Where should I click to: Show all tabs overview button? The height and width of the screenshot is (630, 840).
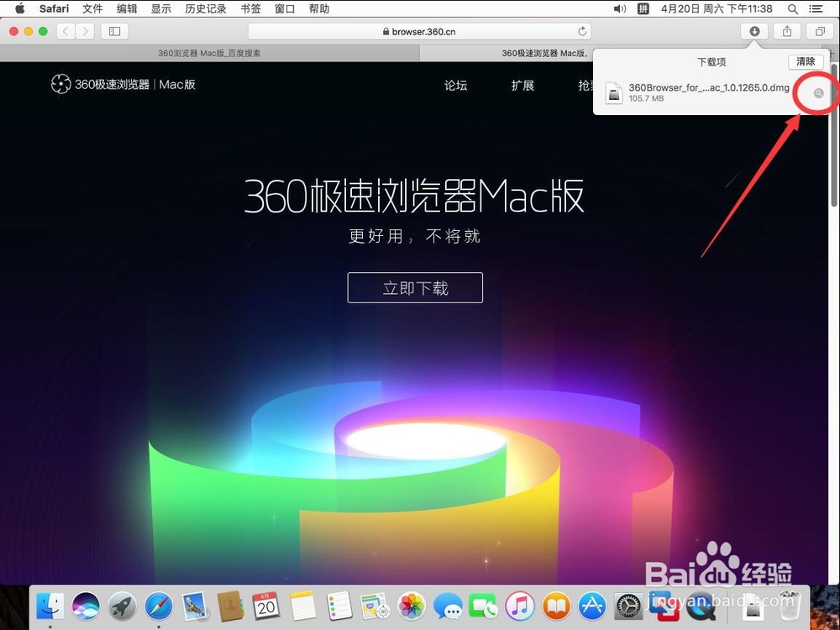point(820,31)
